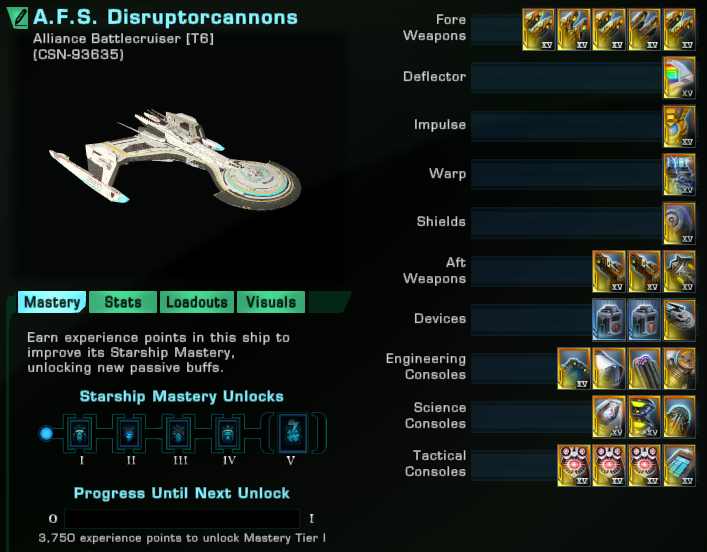Click the ship rename pencil icon

18,18
